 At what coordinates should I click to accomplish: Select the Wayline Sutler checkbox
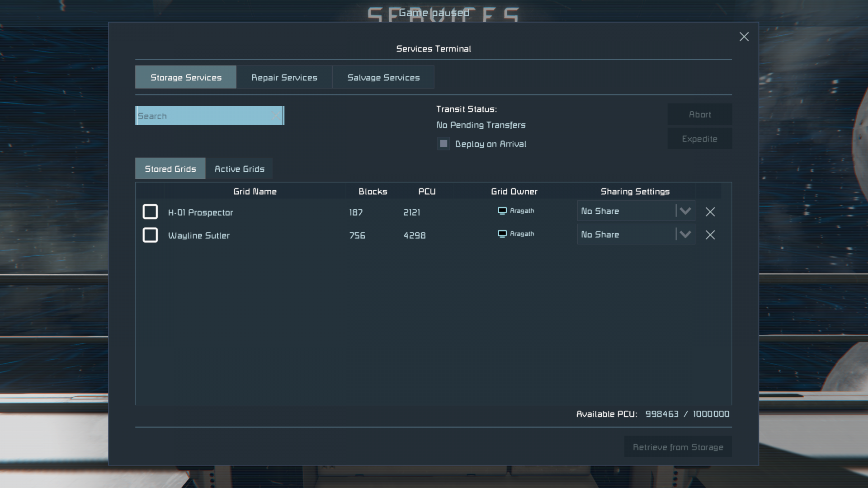[x=150, y=235]
